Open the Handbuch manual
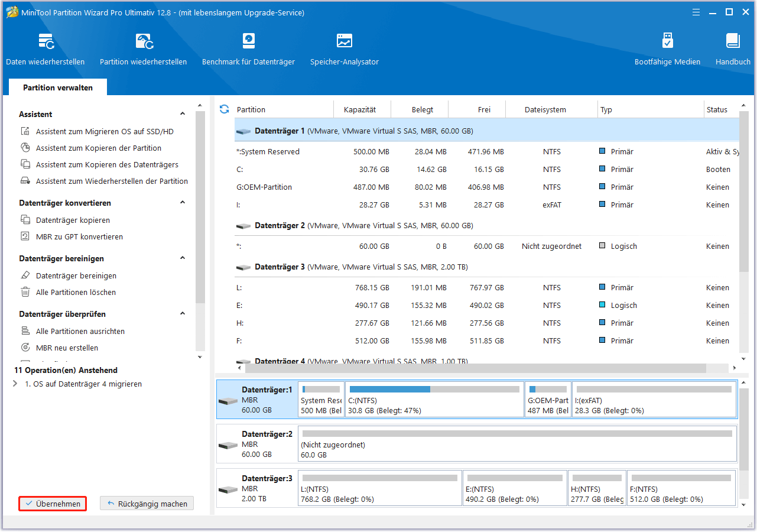Screen dimensions: 757x532 point(733,49)
